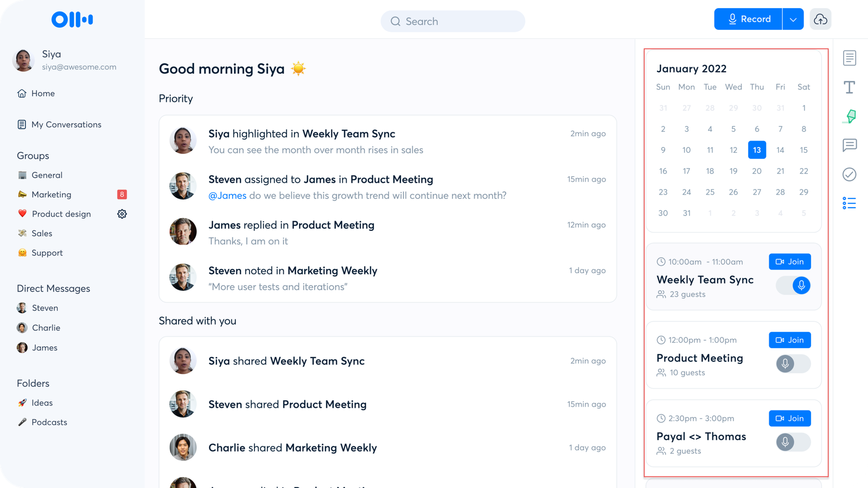
Task: Select date 13 on the January calendar
Action: (x=757, y=150)
